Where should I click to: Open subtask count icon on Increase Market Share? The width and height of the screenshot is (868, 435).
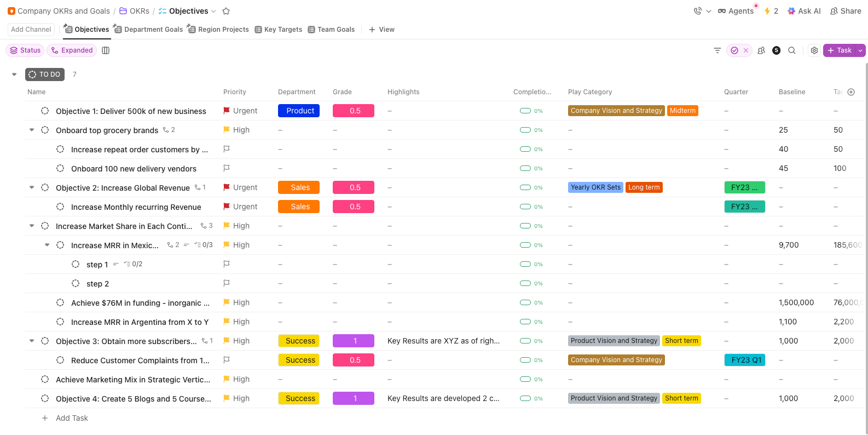pos(207,226)
